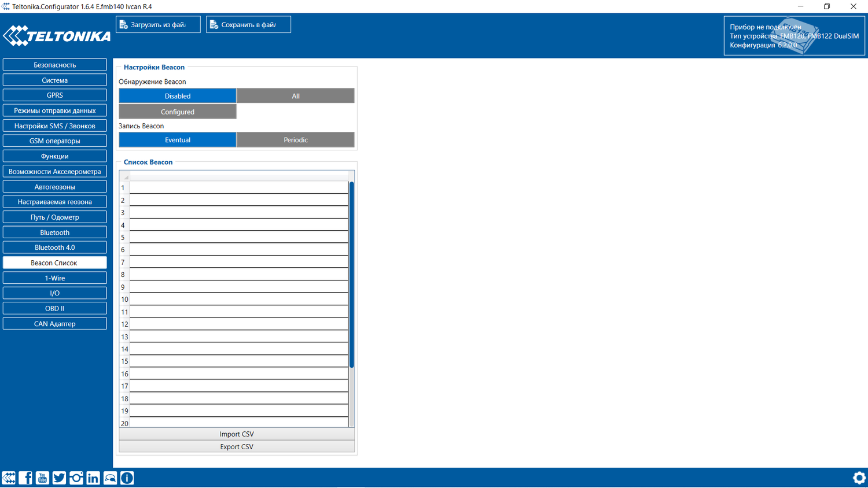Open the Instagram icon link
The image size is (868, 488).
(76, 478)
